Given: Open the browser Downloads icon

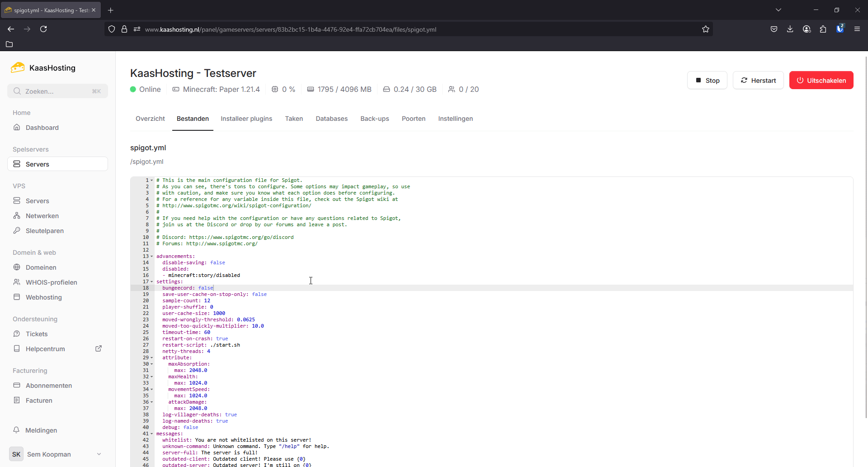Looking at the screenshot, I should point(790,29).
